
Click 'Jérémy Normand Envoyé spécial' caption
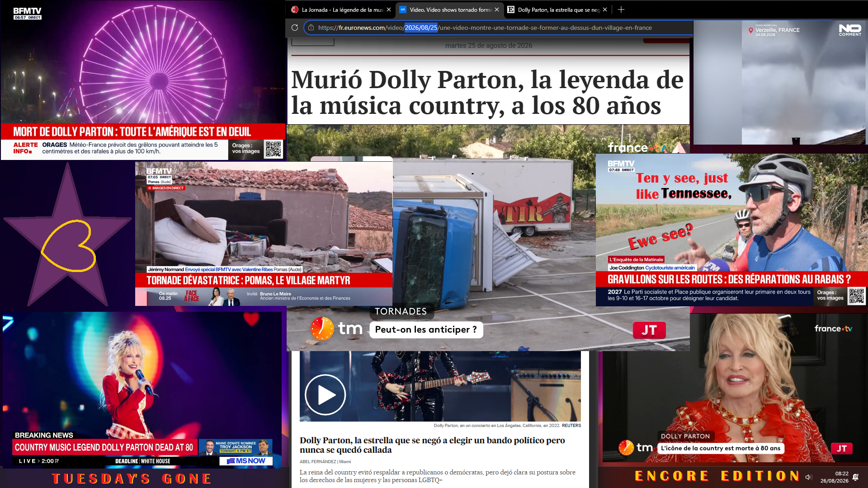tap(225, 269)
